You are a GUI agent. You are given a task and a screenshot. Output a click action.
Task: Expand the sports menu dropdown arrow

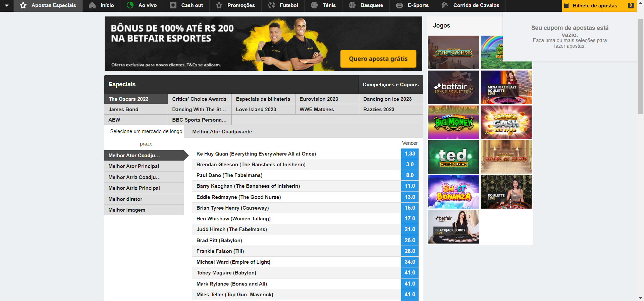(x=7, y=5)
